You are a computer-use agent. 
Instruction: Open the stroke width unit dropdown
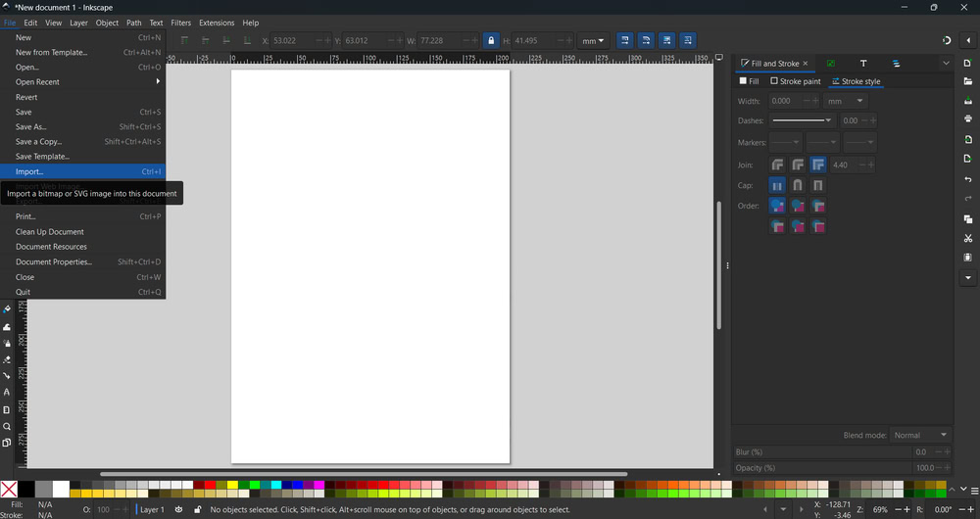[845, 101]
